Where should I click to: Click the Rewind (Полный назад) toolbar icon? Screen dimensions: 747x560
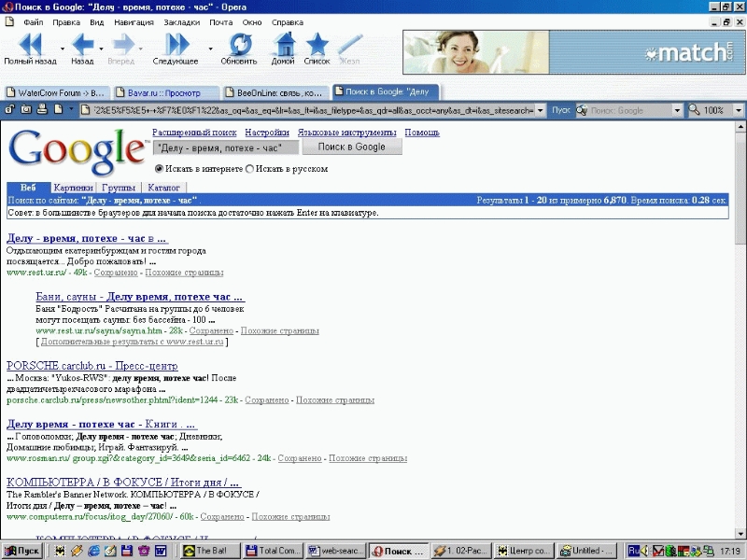click(30, 45)
